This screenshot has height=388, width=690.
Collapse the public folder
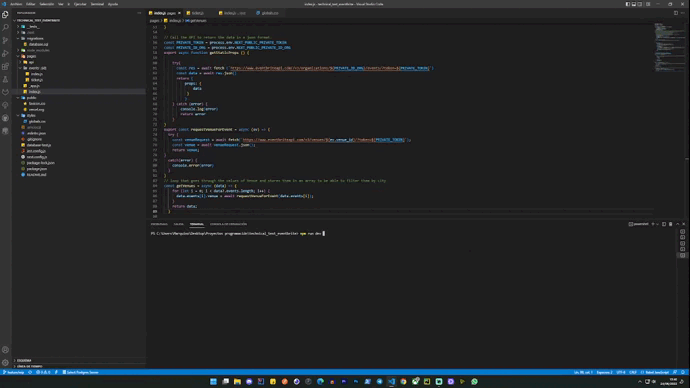(x=31, y=98)
